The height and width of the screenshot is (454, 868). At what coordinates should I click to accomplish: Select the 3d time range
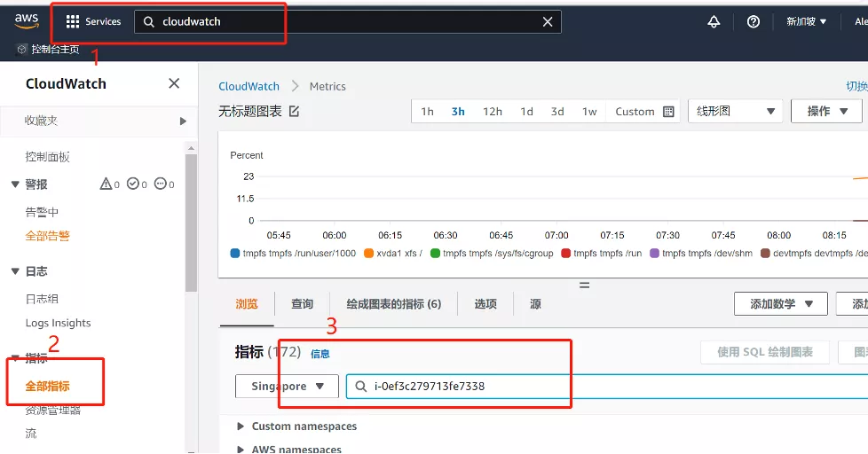coord(557,112)
